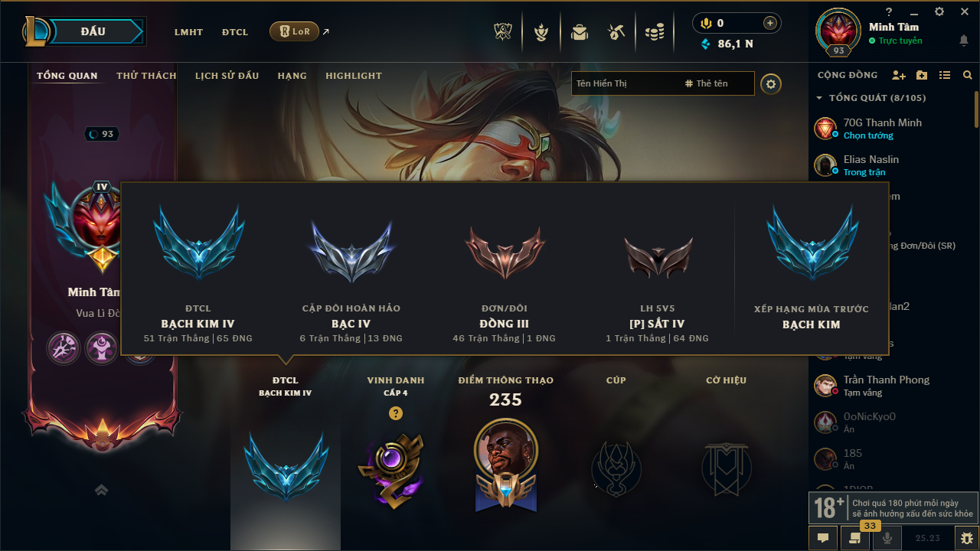Switch to the THỬ THÁCH tab

coord(146,76)
